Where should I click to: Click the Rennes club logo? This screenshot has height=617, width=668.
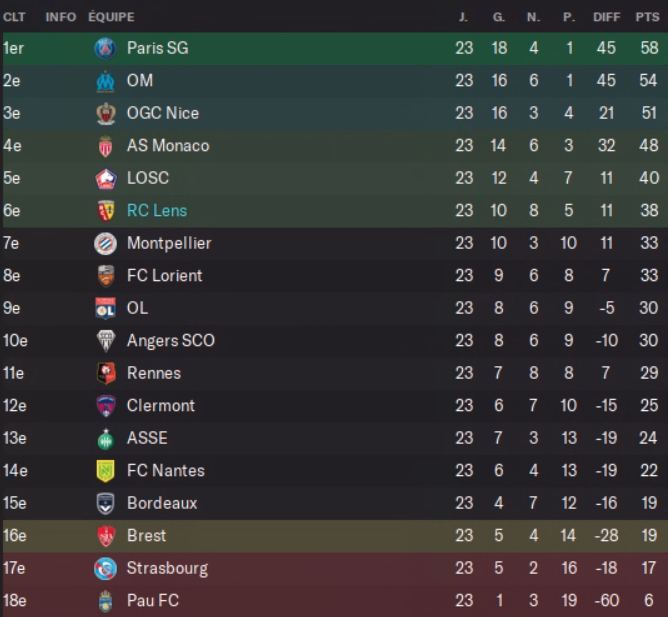pyautogui.click(x=105, y=373)
